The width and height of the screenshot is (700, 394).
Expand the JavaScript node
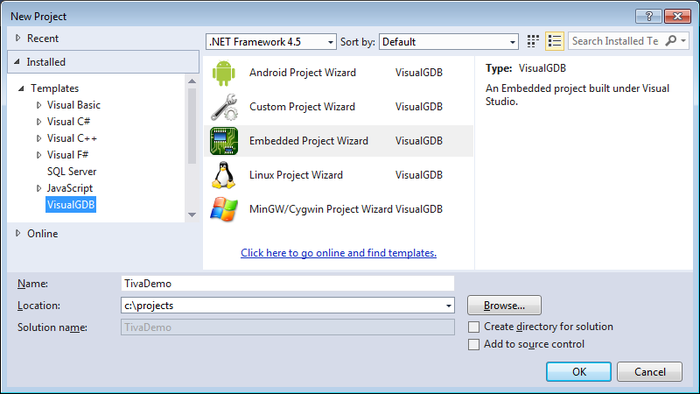(x=39, y=189)
